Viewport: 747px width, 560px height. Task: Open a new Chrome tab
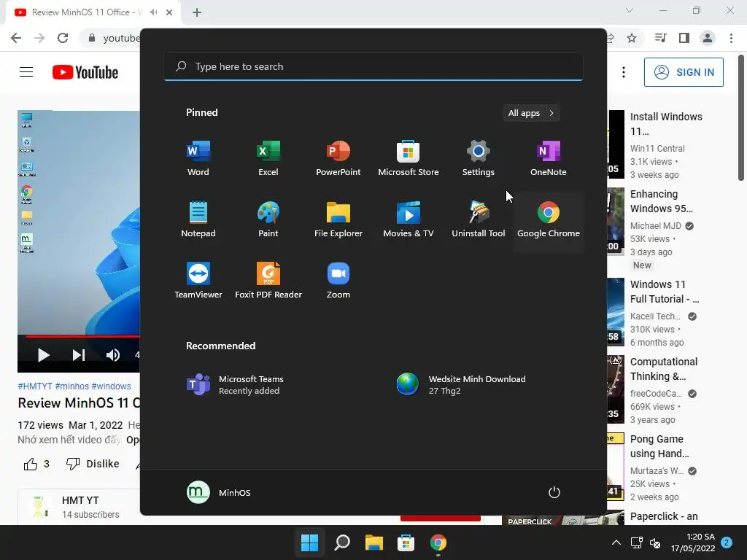coord(197,12)
